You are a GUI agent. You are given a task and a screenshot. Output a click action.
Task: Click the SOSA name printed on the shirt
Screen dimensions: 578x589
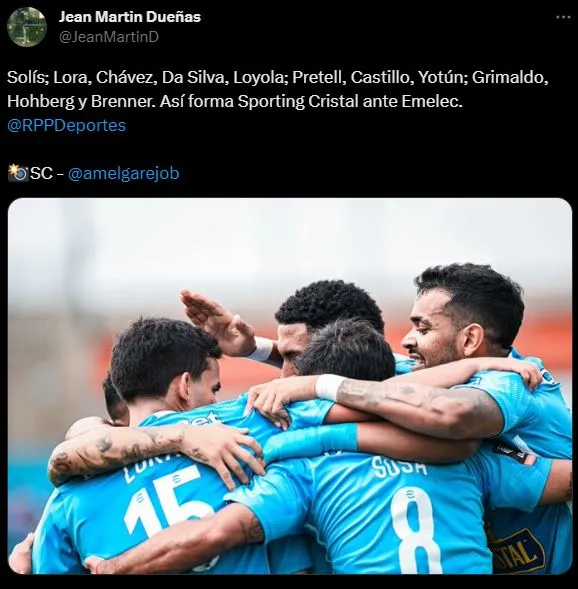tap(399, 467)
